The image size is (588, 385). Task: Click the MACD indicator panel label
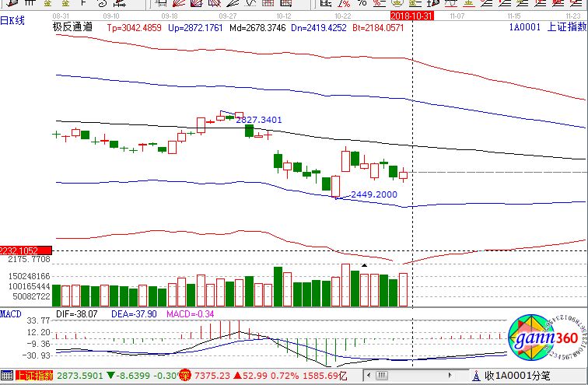(x=11, y=313)
